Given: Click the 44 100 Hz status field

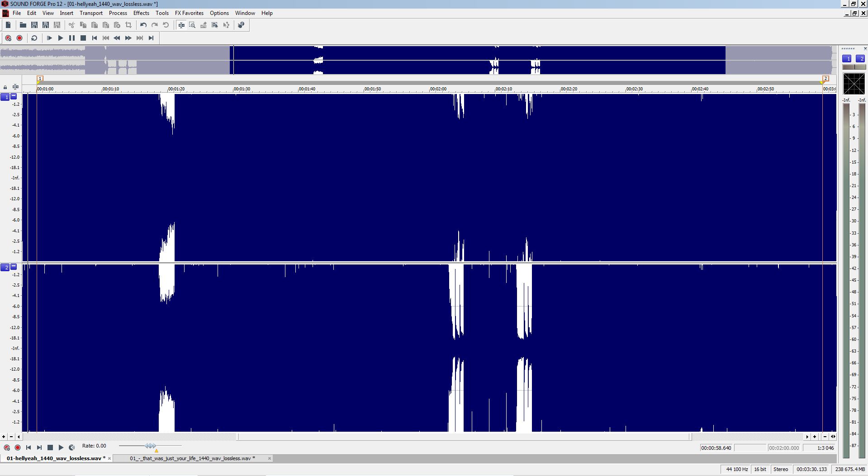Looking at the screenshot, I should pos(736,469).
